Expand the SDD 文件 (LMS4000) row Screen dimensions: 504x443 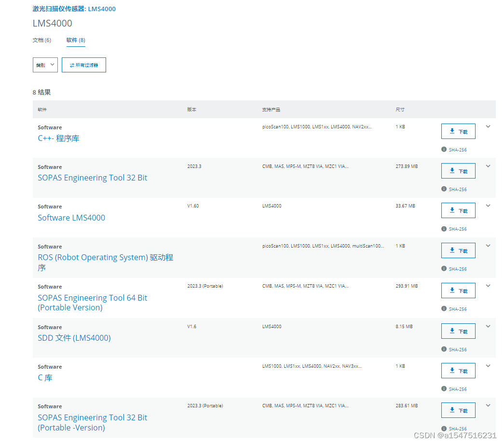pyautogui.click(x=488, y=327)
